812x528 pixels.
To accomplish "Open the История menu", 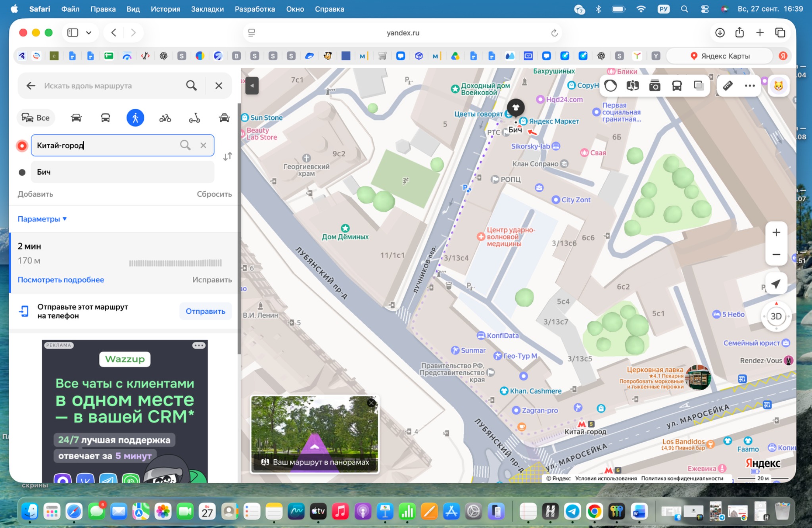I will tap(165, 9).
